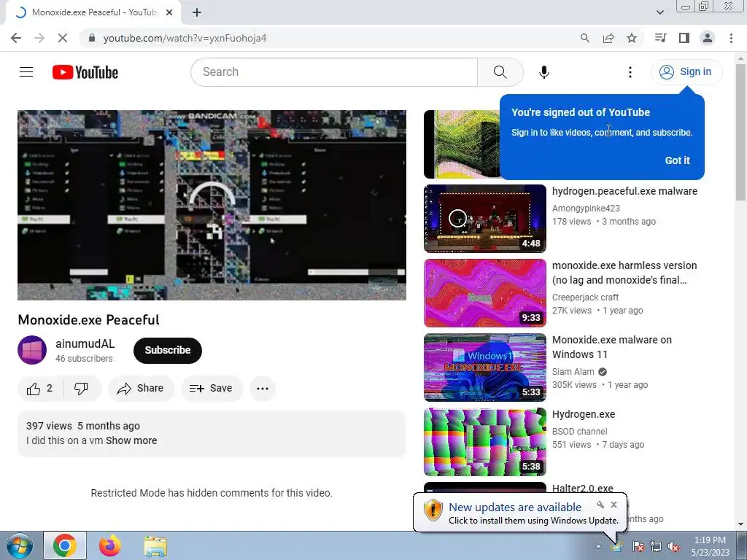This screenshot has width=747, height=560.
Task: Click the Share button
Action: click(x=141, y=389)
